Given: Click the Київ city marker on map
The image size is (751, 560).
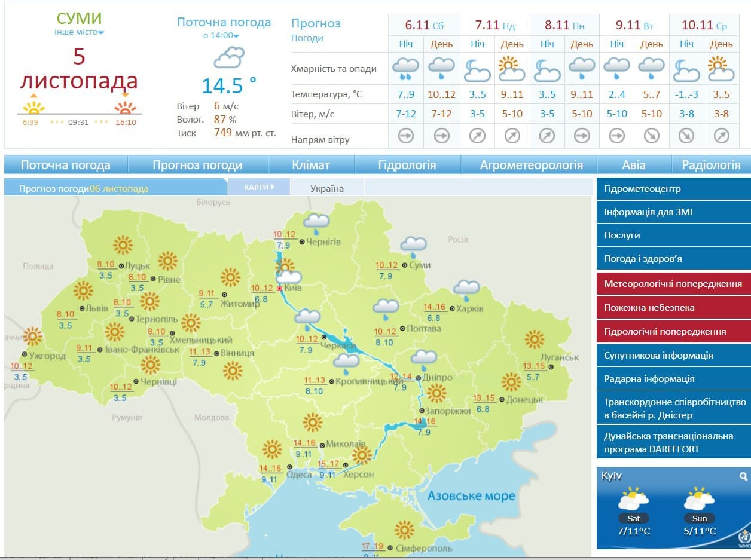Looking at the screenshot, I should [280, 288].
